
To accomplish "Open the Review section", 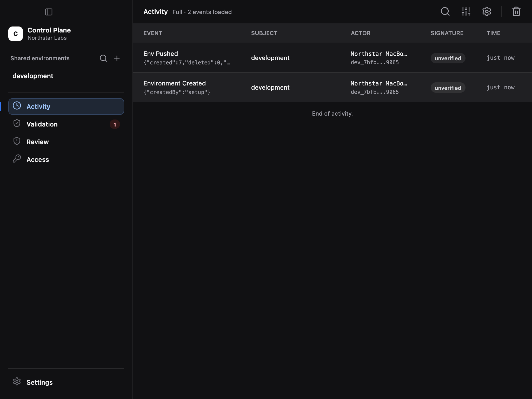I will [66, 142].
